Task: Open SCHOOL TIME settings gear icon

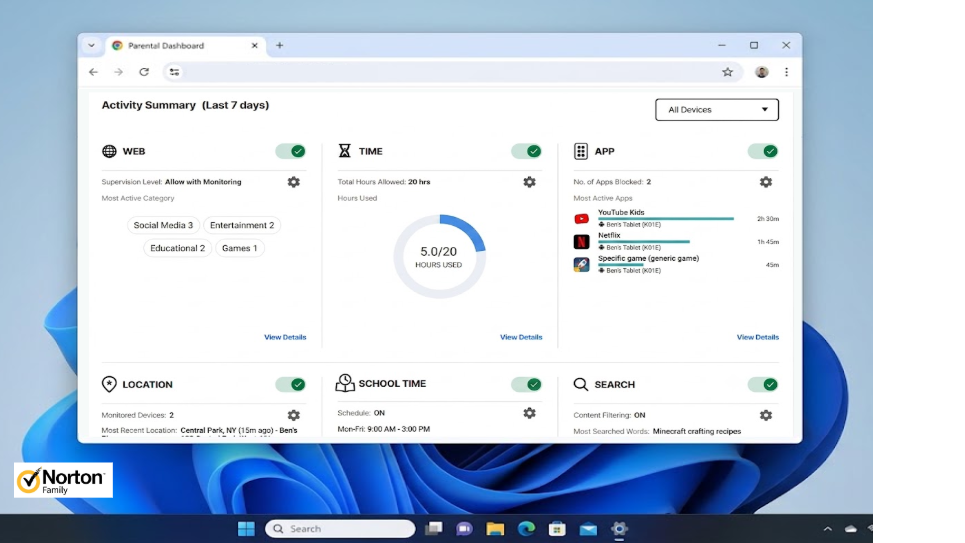Action: 529,413
